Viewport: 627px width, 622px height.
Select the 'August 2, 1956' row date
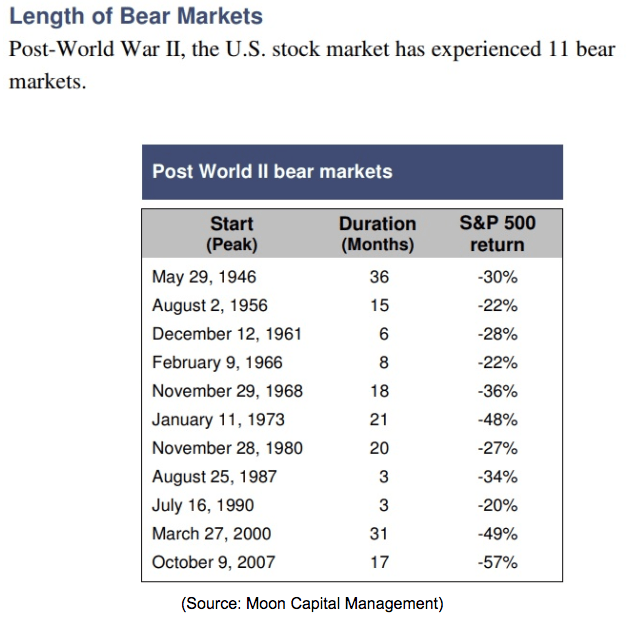[x=210, y=306]
